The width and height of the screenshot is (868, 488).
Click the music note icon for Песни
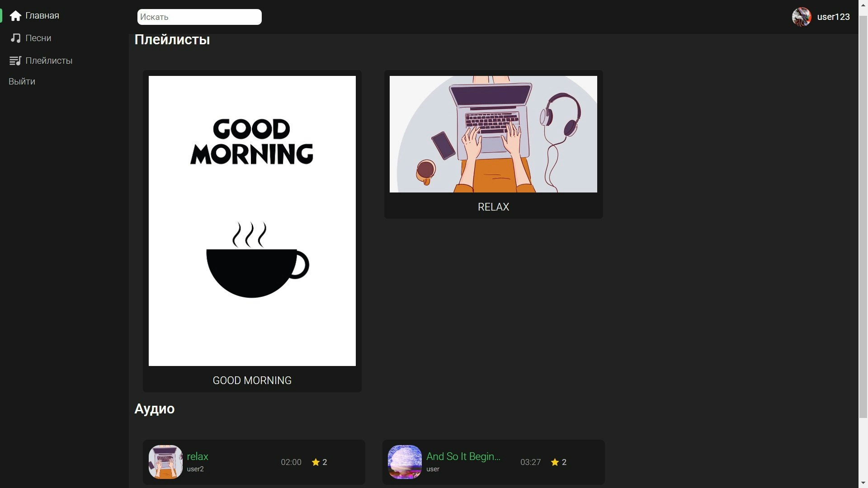[15, 38]
